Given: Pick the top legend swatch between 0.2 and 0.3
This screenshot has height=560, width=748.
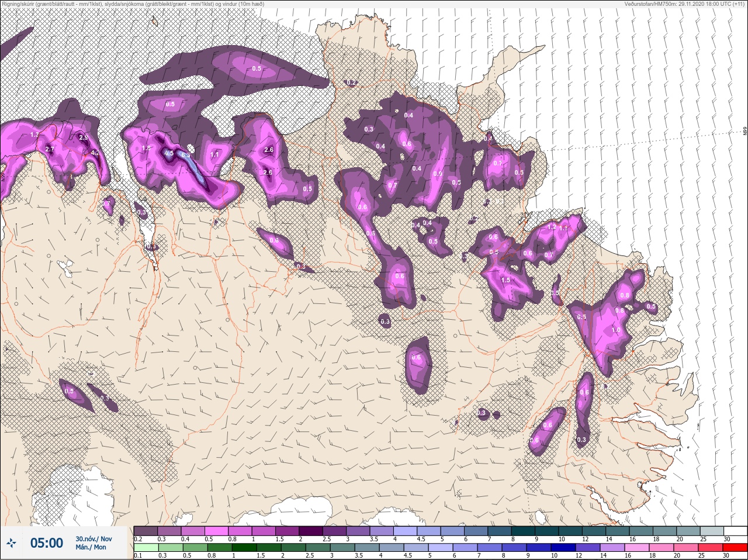Looking at the screenshot, I should [146, 531].
